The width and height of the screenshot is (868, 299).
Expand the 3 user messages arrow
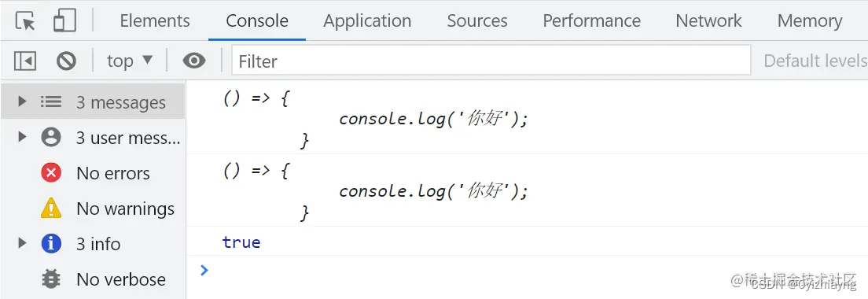coord(22,137)
